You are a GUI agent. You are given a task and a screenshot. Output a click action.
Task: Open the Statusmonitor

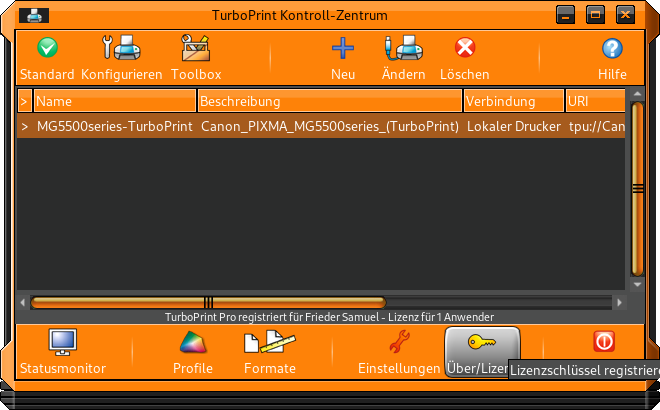(62, 343)
